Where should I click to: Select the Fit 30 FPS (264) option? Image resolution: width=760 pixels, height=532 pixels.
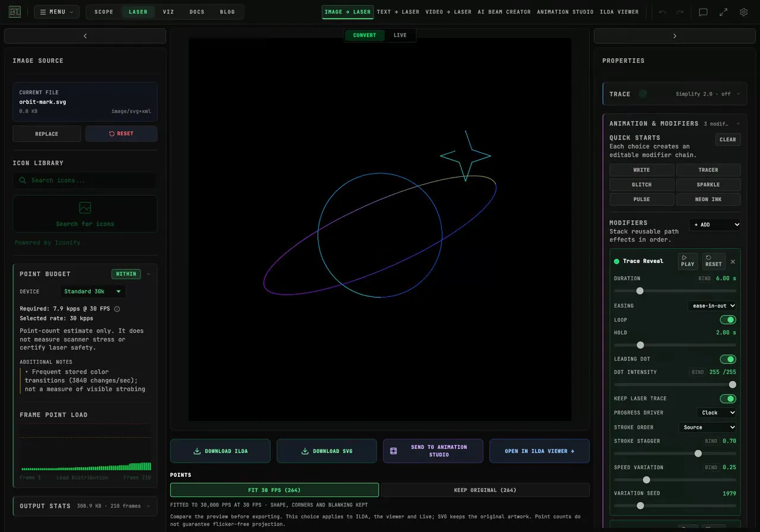[274, 490]
